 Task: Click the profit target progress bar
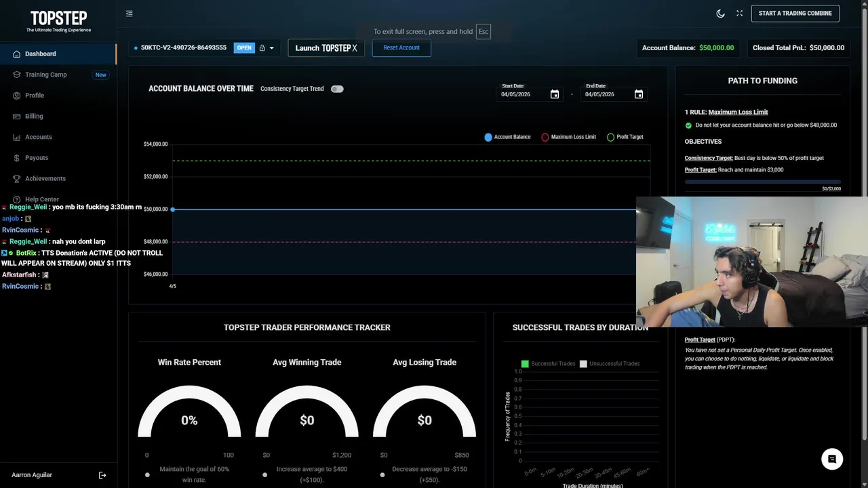coord(763,182)
